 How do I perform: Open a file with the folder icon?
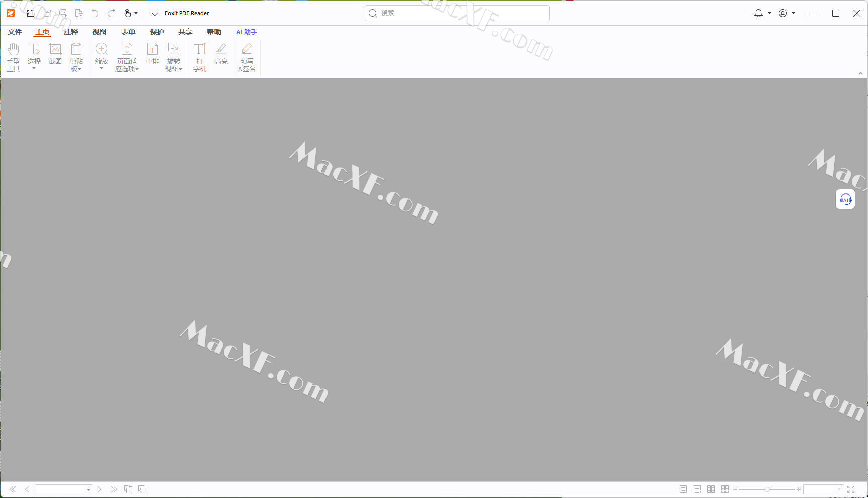pos(31,13)
